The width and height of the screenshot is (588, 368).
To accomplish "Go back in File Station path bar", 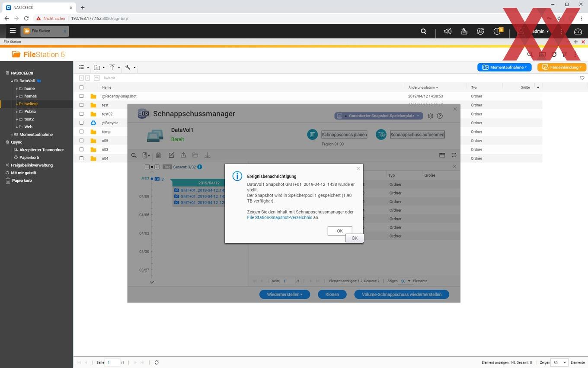I will [81, 78].
